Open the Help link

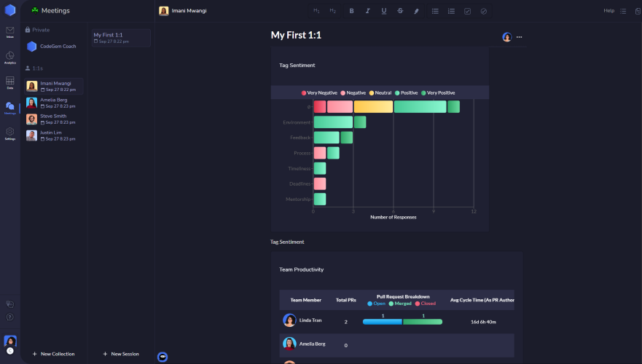point(608,11)
